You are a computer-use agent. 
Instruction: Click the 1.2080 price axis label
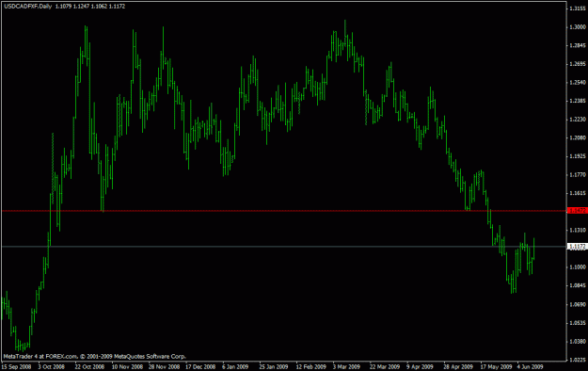tap(579, 137)
